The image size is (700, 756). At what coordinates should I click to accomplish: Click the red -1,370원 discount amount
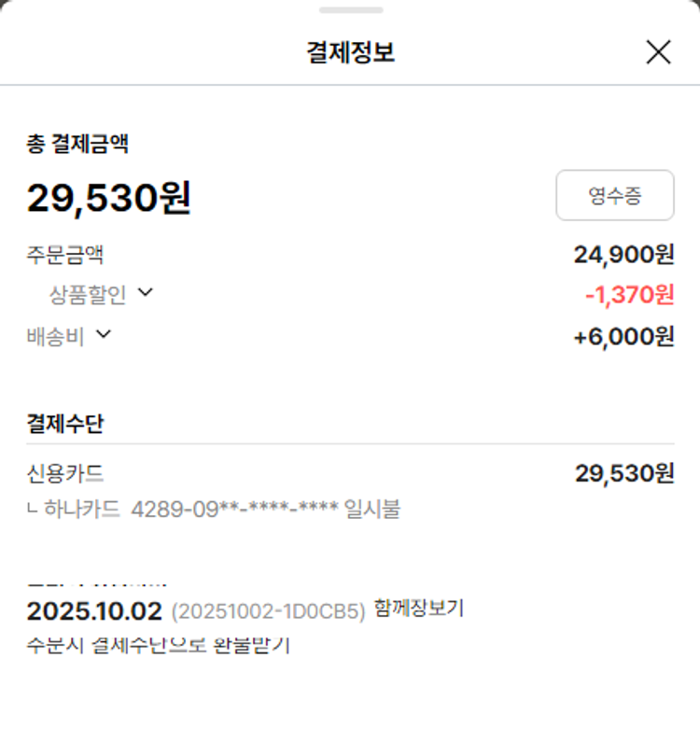click(629, 295)
